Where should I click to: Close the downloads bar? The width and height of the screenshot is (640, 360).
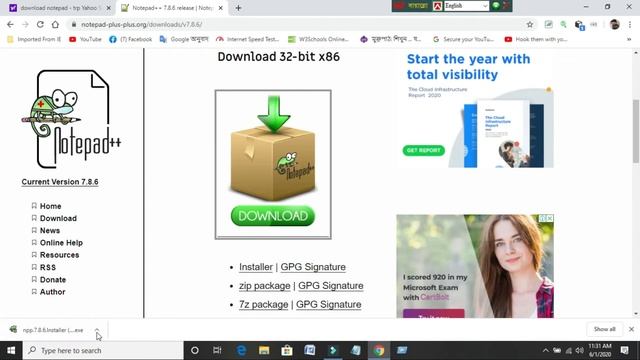(631, 329)
